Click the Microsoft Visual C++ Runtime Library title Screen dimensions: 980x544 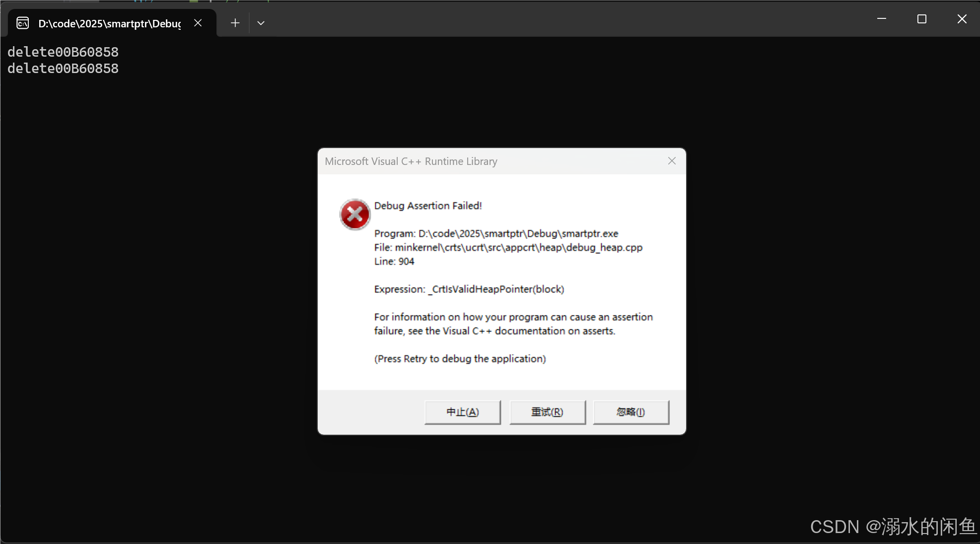[411, 161]
